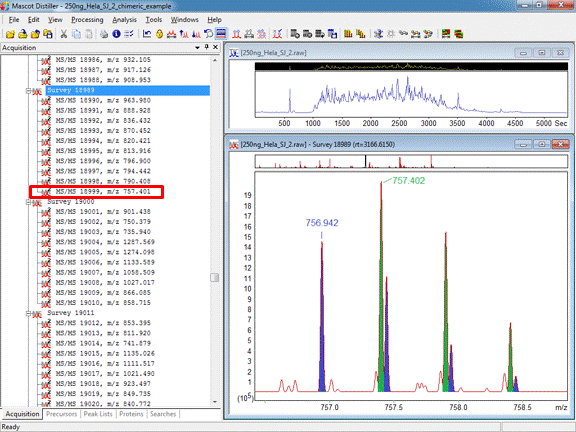This screenshot has width=576, height=432.
Task: Collapse the Survey 18989 tree node
Action: [x=28, y=90]
